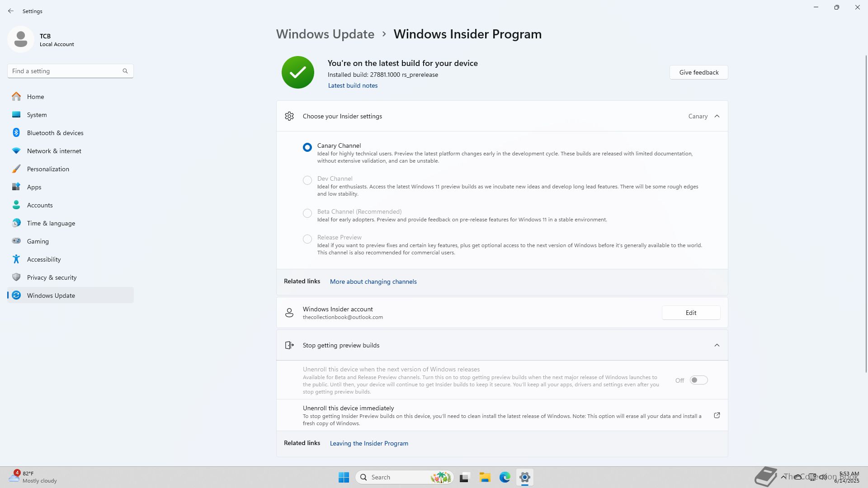
Task: Open Bluetooth & devices settings
Action: click(x=55, y=133)
